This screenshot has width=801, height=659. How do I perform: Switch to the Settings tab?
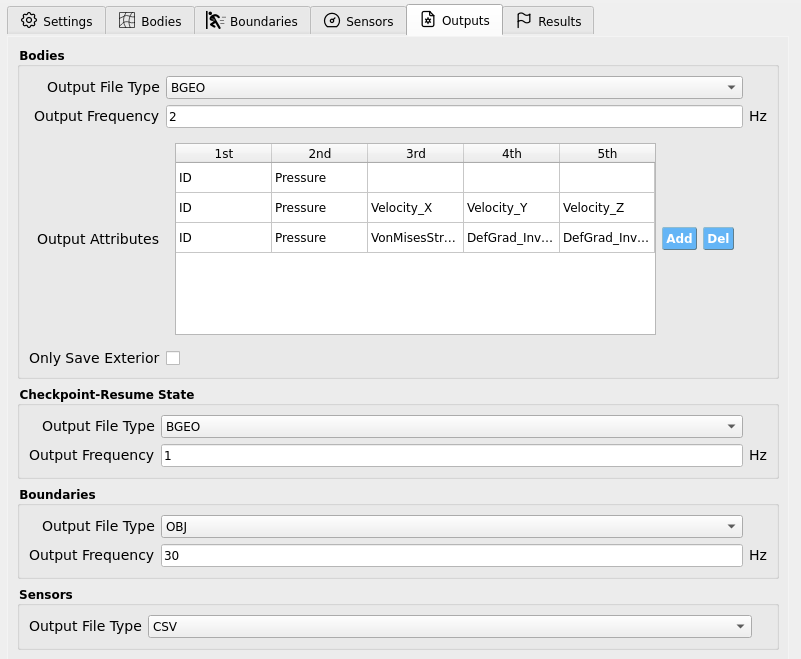(x=56, y=20)
